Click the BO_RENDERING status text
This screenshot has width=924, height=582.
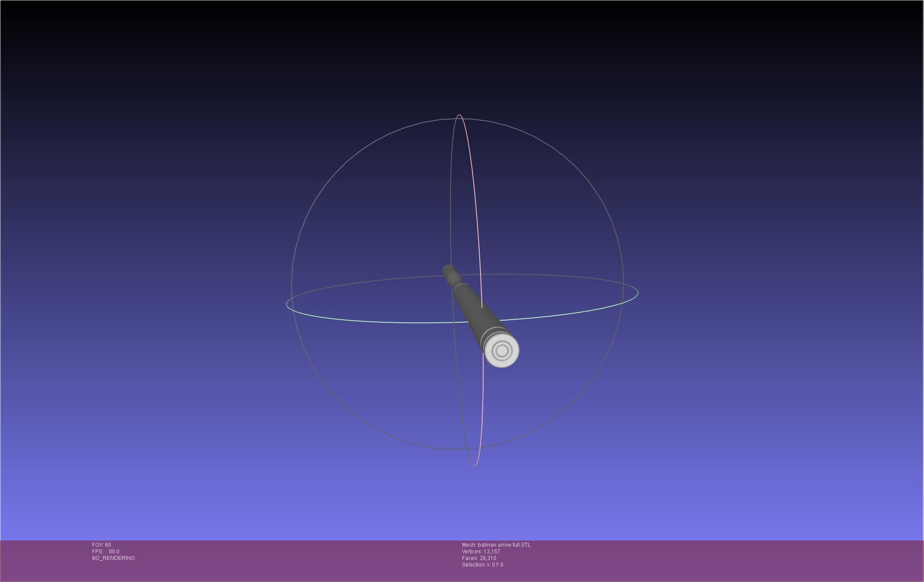point(113,558)
